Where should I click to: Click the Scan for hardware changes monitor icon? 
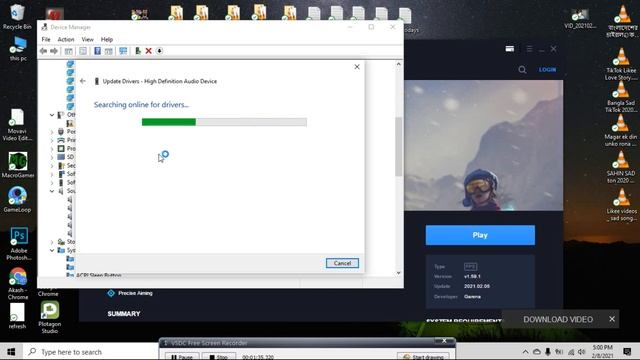(123, 51)
